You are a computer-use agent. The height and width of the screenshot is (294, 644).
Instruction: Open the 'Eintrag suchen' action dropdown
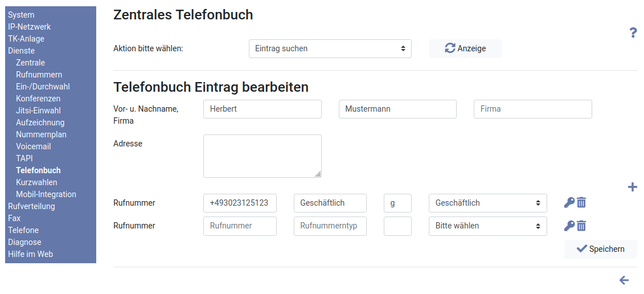pyautogui.click(x=330, y=48)
